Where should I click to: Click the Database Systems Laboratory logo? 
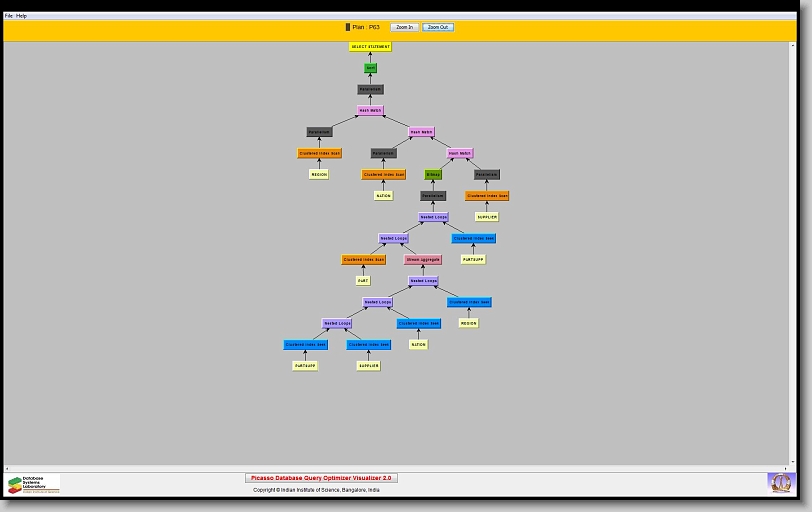click(33, 484)
